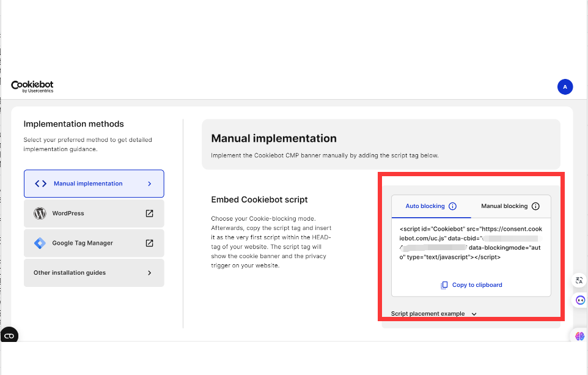Open the WordPress installation guide
The width and height of the screenshot is (588, 375).
[94, 213]
